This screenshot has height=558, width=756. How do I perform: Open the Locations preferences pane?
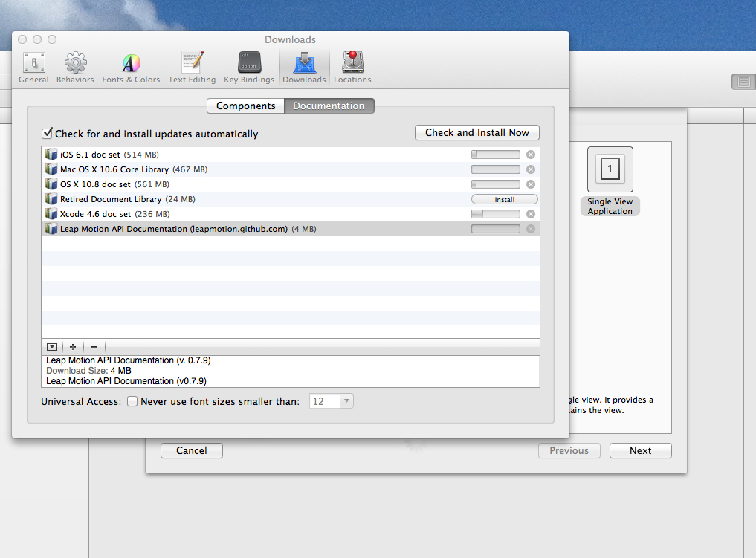pos(352,68)
